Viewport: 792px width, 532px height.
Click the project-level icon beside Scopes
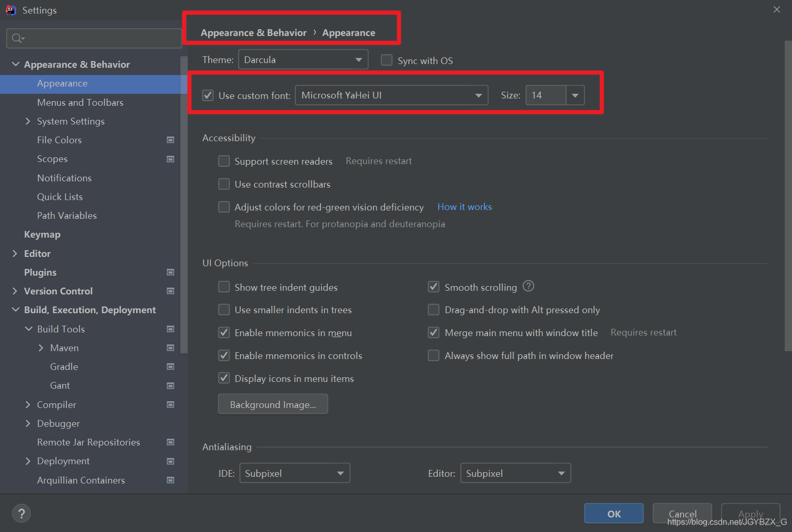pyautogui.click(x=170, y=159)
